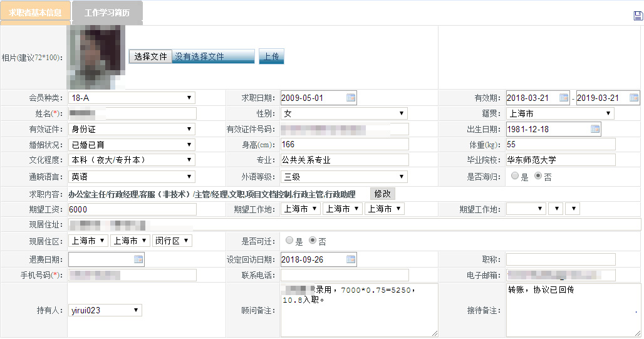
Task: Open calendar for 退费日期 field
Action: pos(138,259)
